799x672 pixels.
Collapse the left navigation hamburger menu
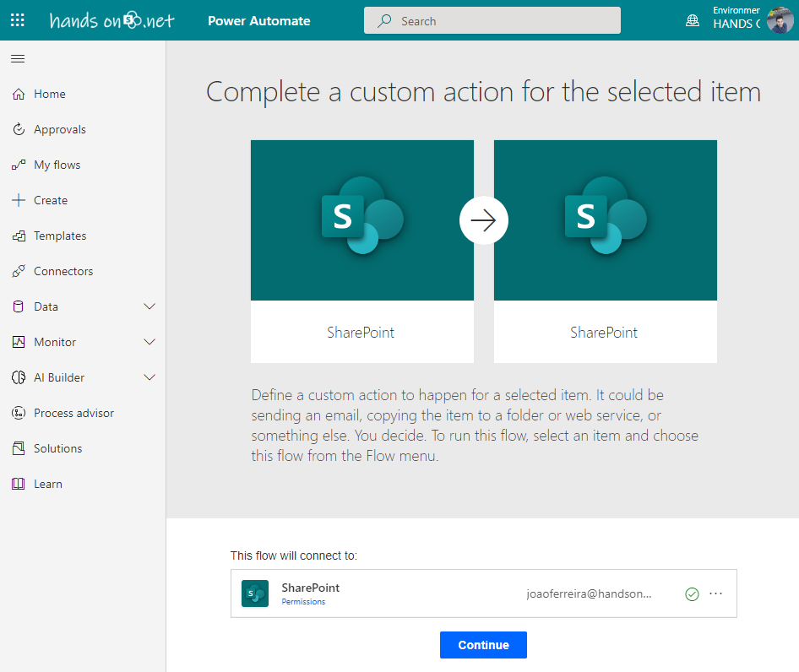(18, 58)
